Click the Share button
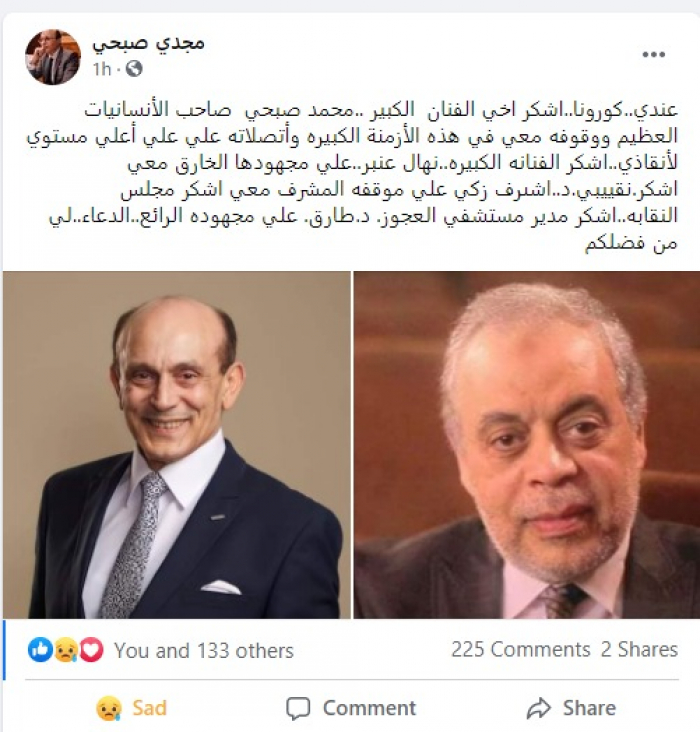This screenshot has height=732, width=700. tap(571, 708)
